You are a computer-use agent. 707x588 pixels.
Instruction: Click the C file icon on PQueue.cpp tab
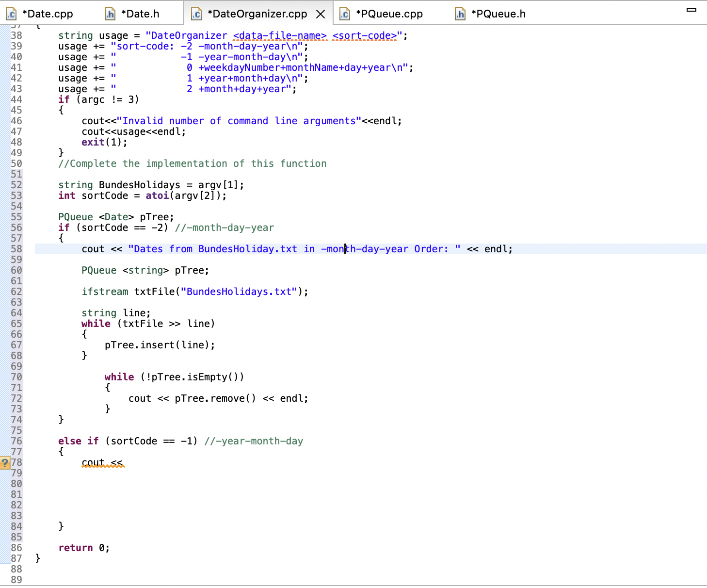tap(345, 14)
